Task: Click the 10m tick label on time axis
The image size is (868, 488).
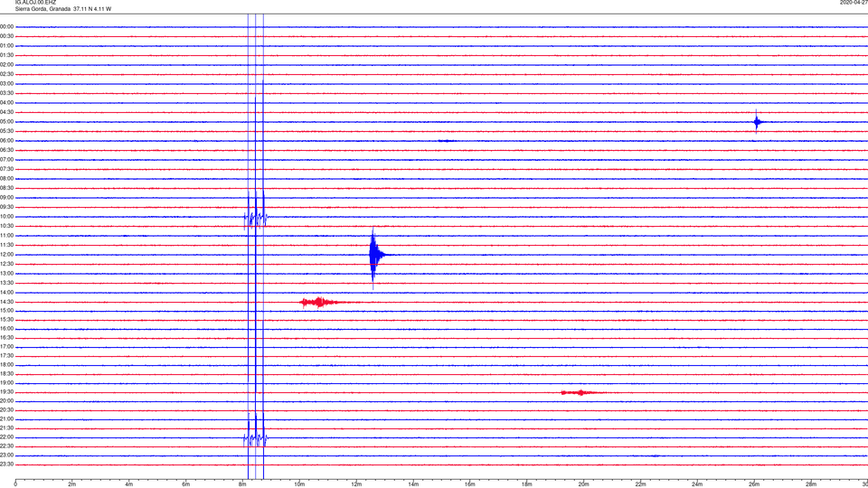Action: click(x=299, y=484)
